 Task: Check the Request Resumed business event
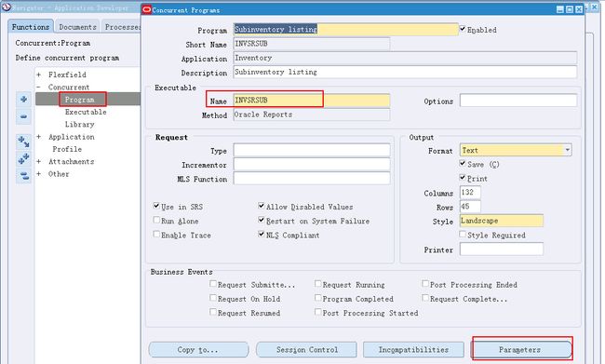(x=212, y=312)
